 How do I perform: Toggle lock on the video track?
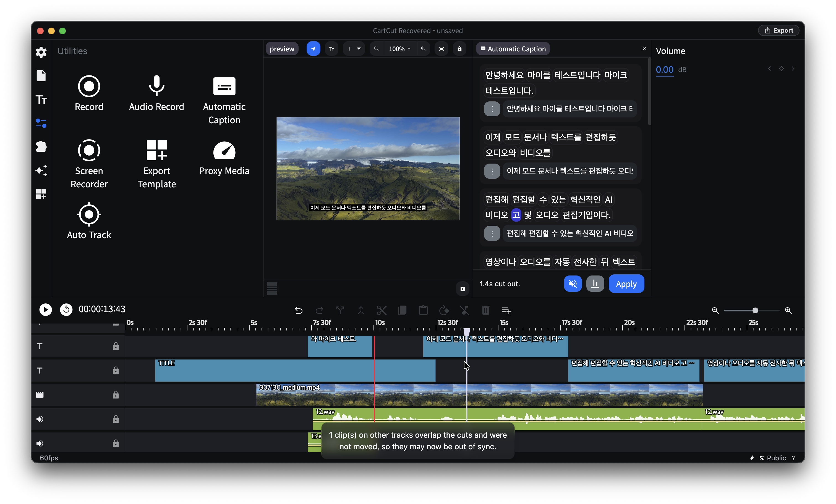point(116,395)
